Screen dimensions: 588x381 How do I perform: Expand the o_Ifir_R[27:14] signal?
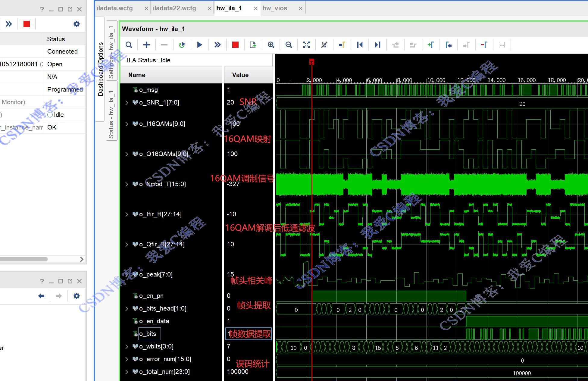coord(127,214)
